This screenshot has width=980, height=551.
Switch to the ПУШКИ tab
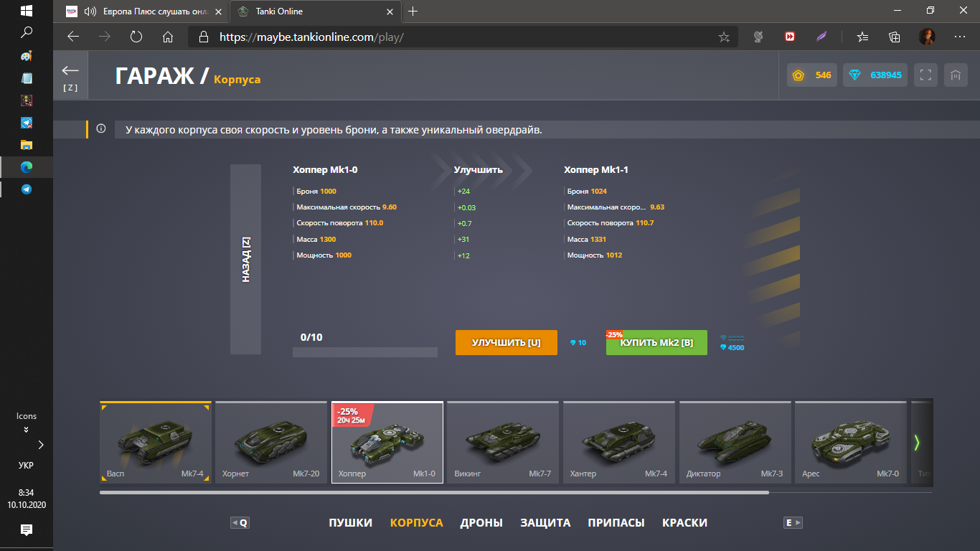[x=351, y=523]
